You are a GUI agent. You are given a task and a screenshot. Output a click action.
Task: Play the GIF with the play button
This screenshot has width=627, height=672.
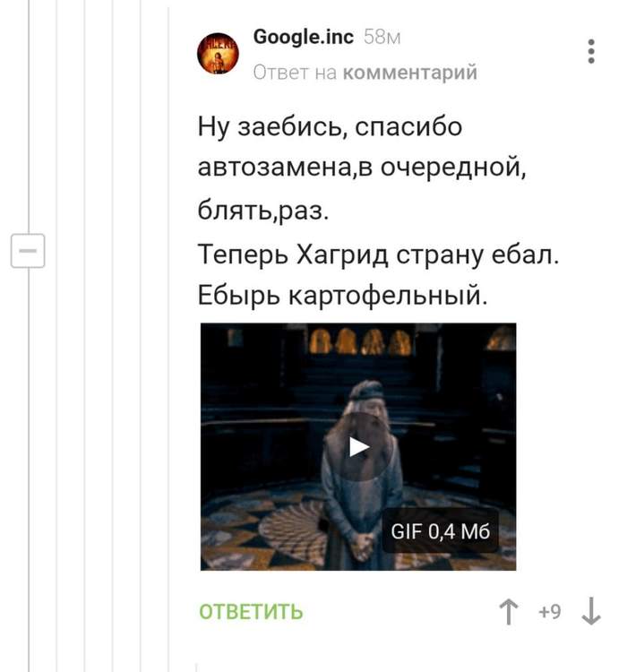point(359,446)
